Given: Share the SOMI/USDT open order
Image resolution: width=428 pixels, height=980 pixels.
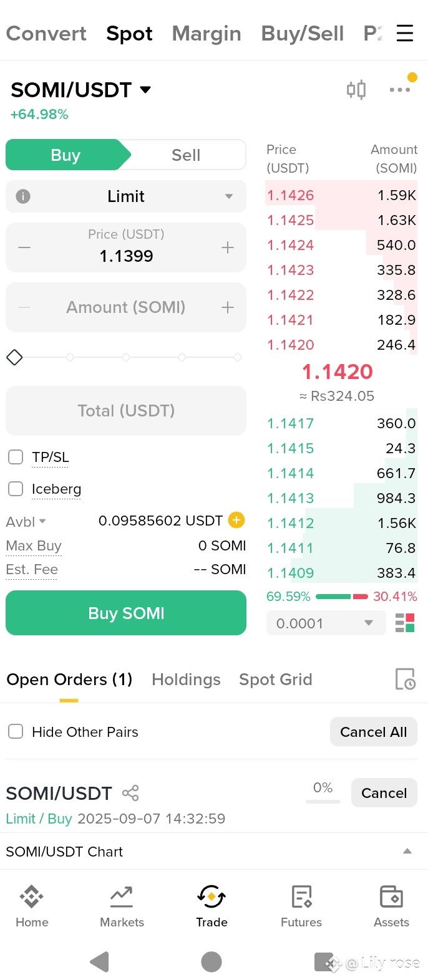Looking at the screenshot, I should [130, 793].
